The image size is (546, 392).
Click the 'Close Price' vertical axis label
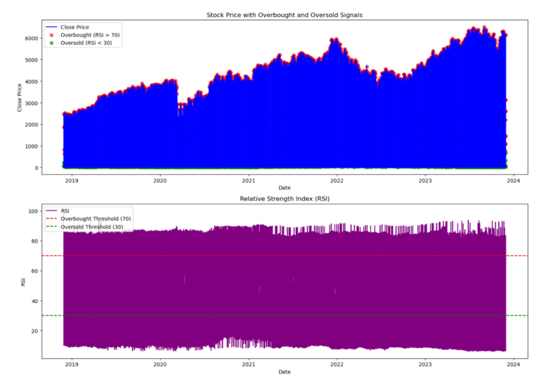[29, 96]
